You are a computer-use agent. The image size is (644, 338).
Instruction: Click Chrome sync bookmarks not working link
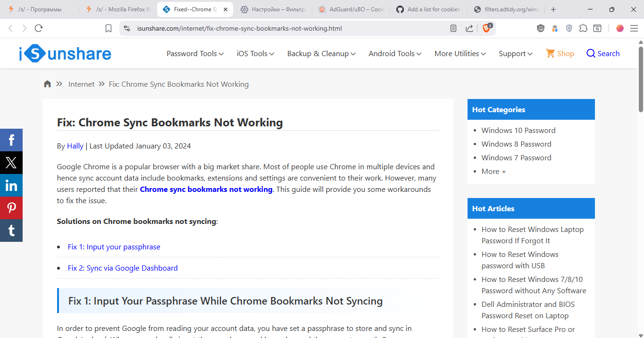point(206,190)
